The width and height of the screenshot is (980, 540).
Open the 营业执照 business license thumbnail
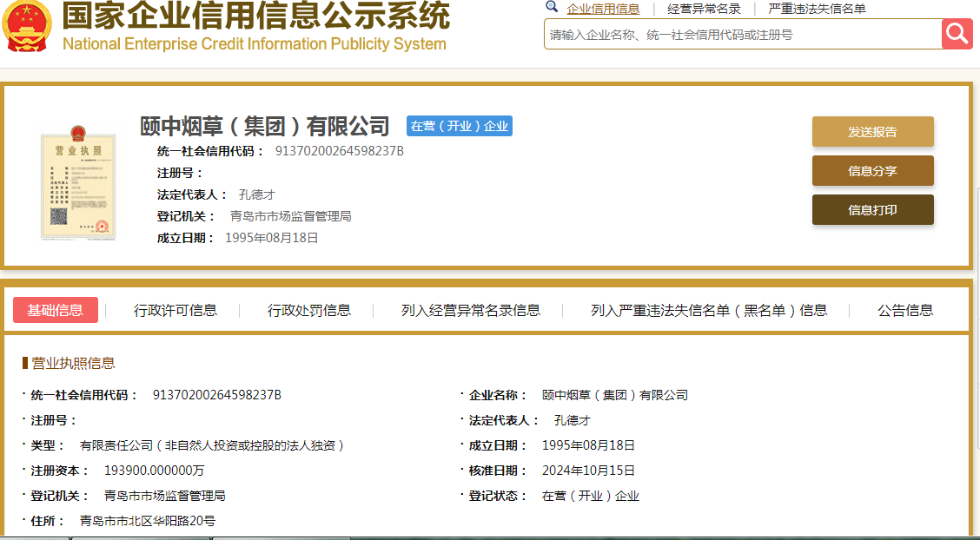click(x=78, y=186)
